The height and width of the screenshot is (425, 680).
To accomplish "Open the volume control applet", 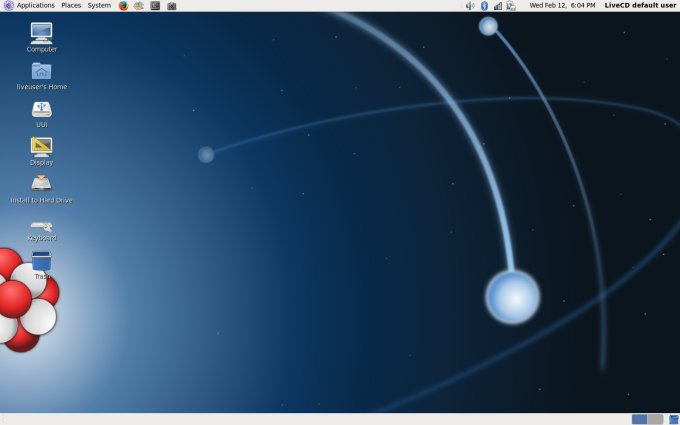I will 470,6.
